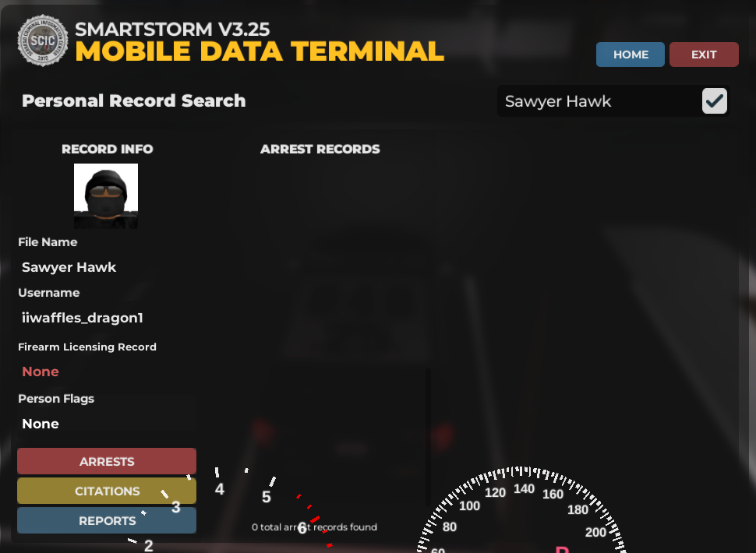
Task: Switch to the CITATIONS tab
Action: [x=107, y=491]
